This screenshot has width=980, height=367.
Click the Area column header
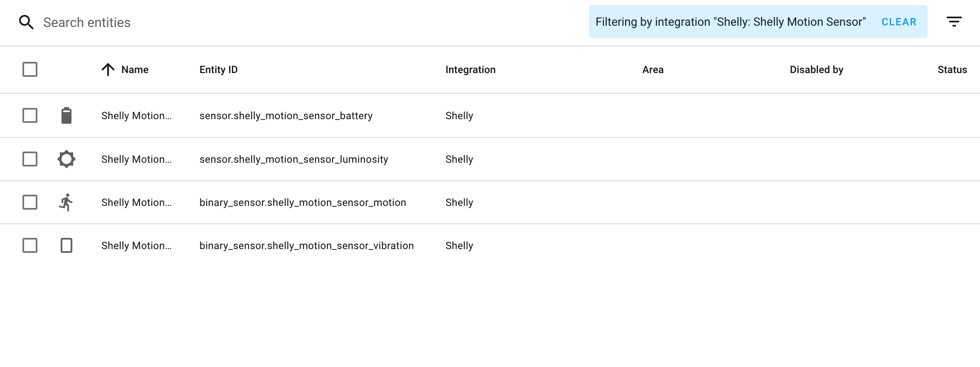coord(653,69)
